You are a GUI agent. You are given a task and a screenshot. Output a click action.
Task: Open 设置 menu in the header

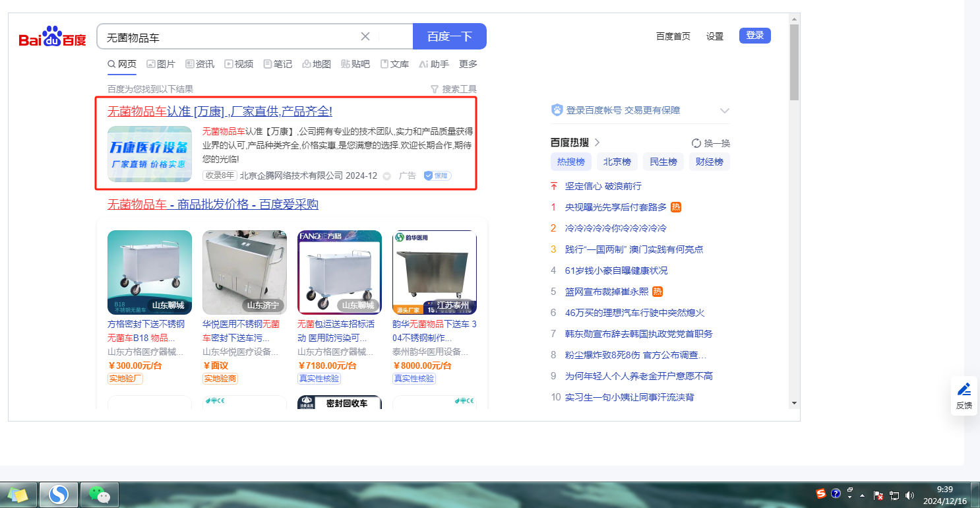pos(715,36)
